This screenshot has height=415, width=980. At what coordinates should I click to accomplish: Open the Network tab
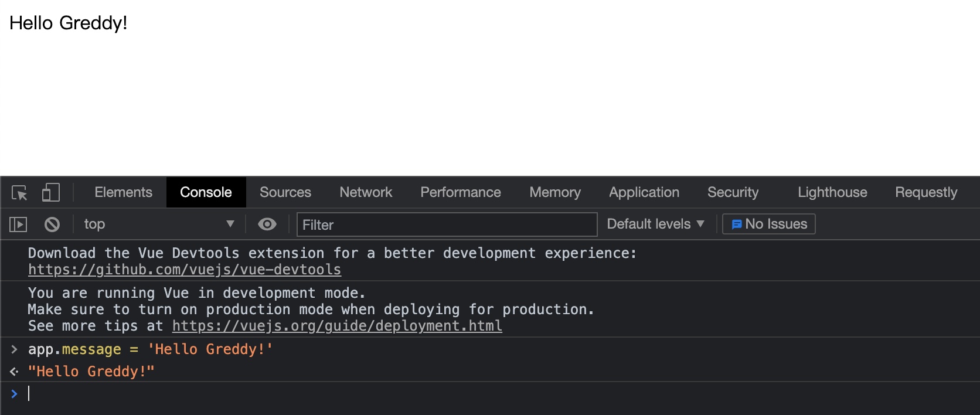click(x=366, y=193)
